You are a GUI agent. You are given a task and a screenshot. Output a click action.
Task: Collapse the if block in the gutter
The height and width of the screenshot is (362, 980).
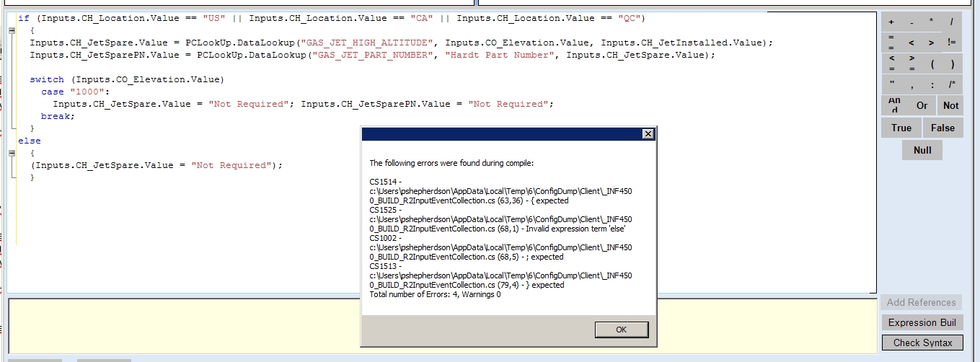[x=12, y=30]
